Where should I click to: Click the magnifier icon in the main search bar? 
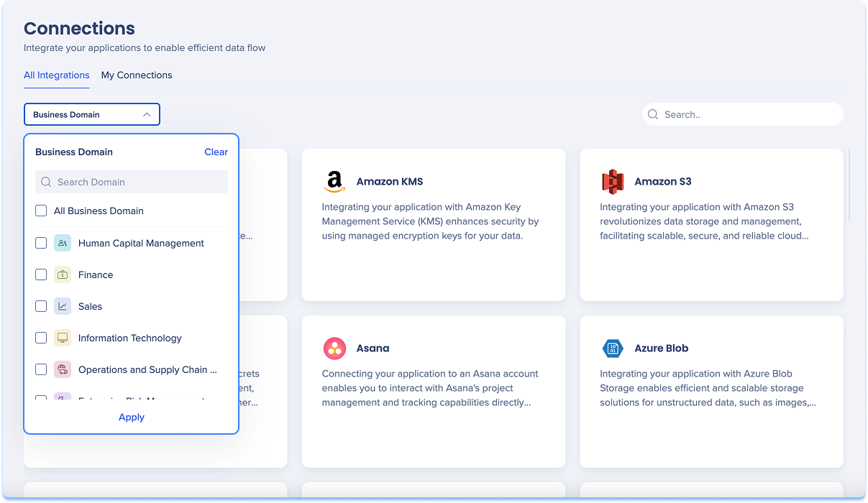click(x=653, y=114)
